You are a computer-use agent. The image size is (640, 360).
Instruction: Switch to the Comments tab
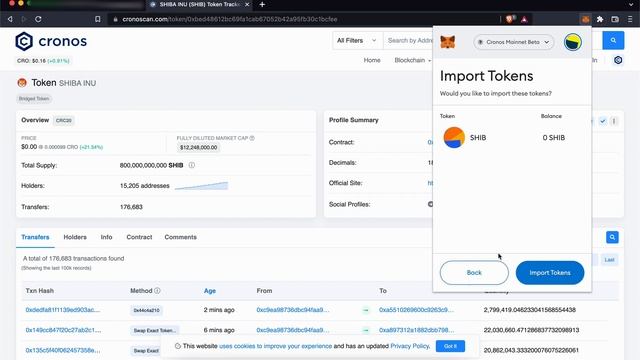pos(180,237)
